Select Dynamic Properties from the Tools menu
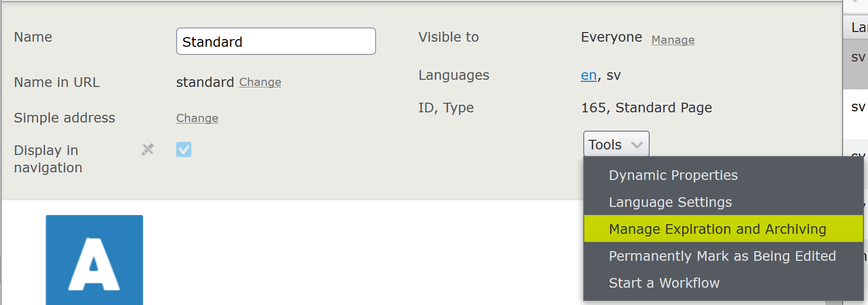 [673, 175]
